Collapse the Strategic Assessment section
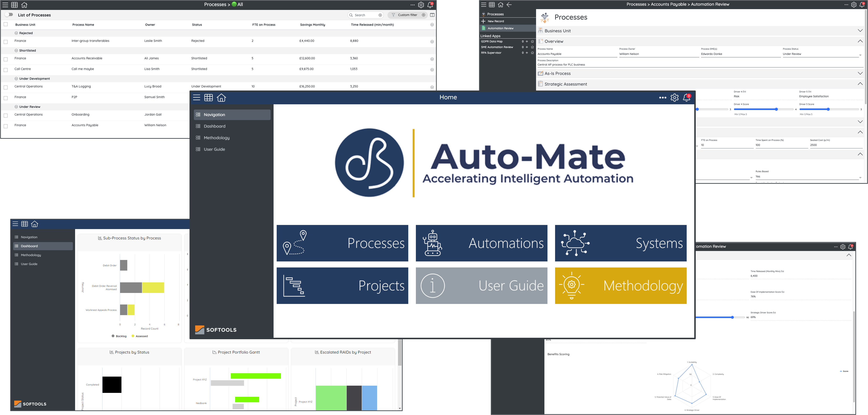The width and height of the screenshot is (868, 415). tap(860, 84)
